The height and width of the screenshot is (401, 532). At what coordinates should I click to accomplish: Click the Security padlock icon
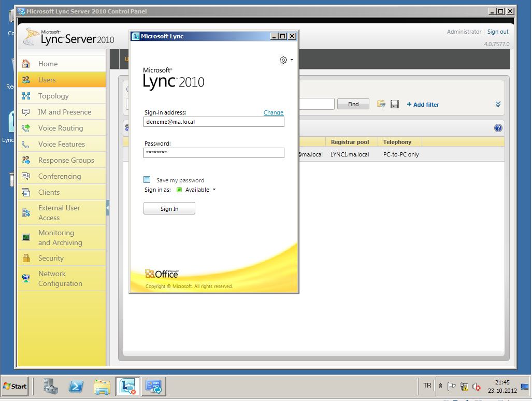click(26, 258)
